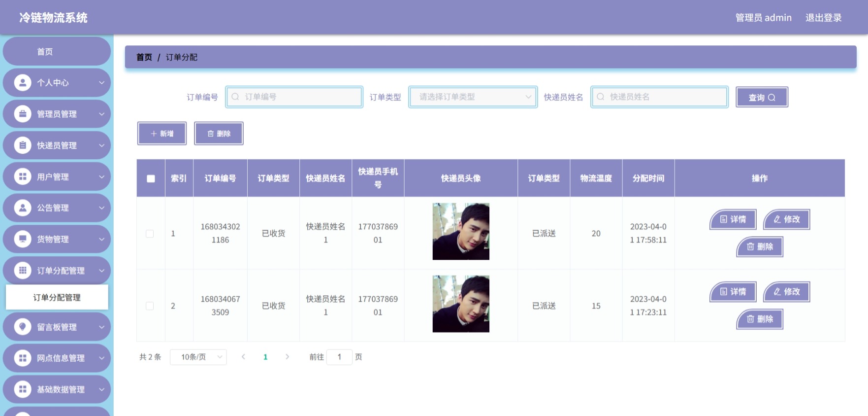Click search icon in 订单编号 field
The width and height of the screenshot is (868, 416).
tap(235, 97)
